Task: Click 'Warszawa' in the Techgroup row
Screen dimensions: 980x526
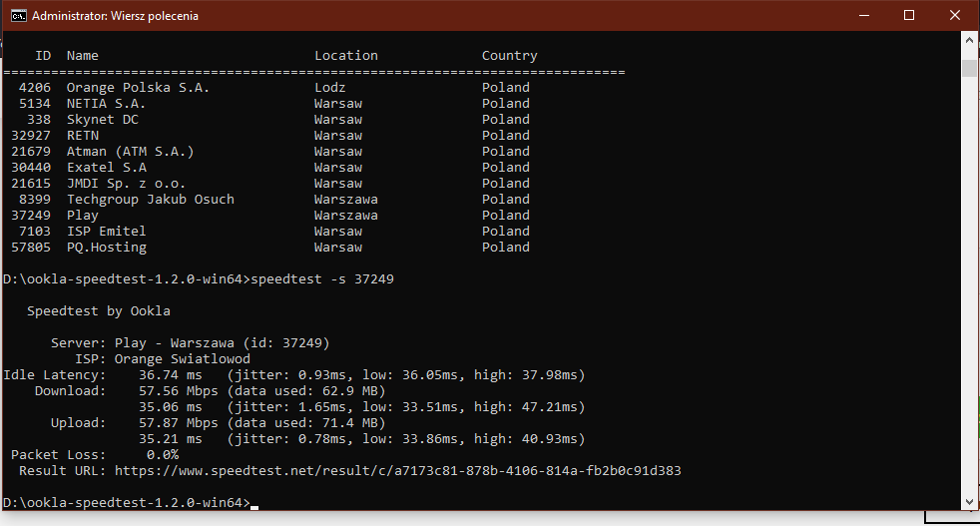Action: pyautogui.click(x=346, y=199)
